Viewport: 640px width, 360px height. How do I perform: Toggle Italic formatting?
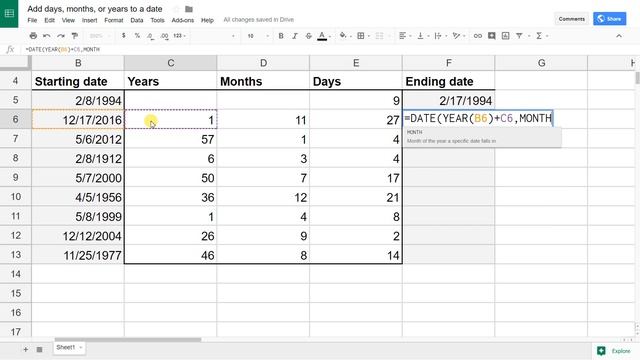click(295, 36)
